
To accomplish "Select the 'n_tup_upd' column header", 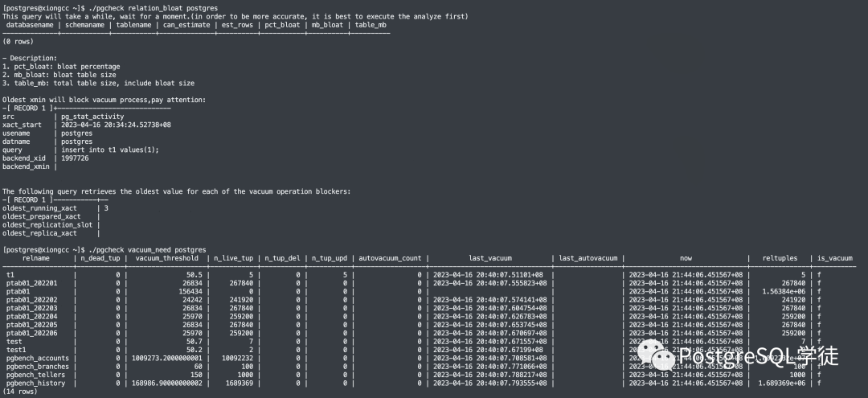I will pos(330,259).
